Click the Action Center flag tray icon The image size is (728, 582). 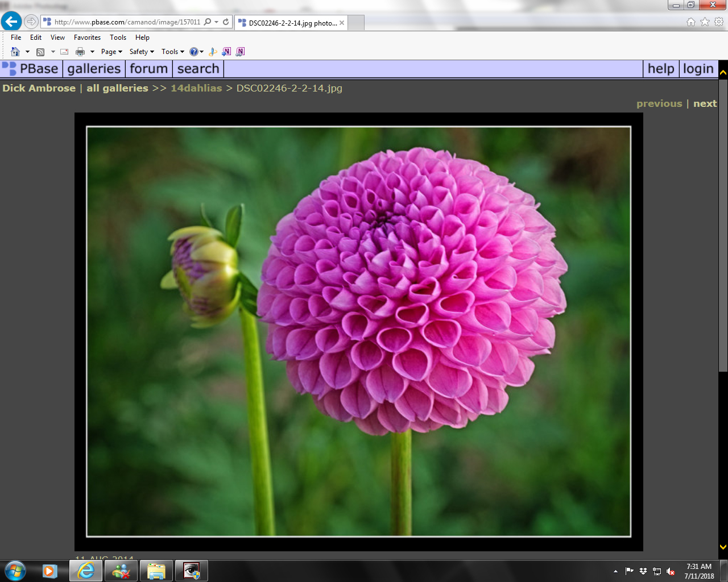(629, 571)
